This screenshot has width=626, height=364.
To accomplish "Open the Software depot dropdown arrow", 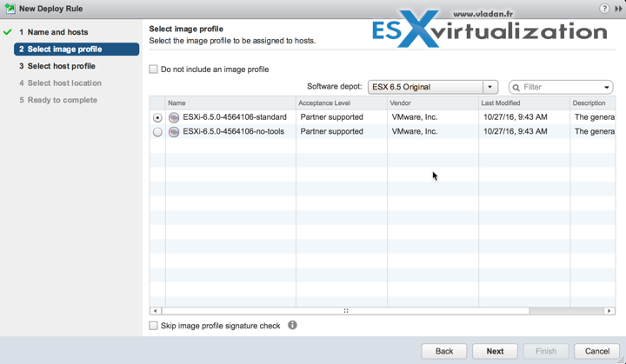I will [x=489, y=87].
